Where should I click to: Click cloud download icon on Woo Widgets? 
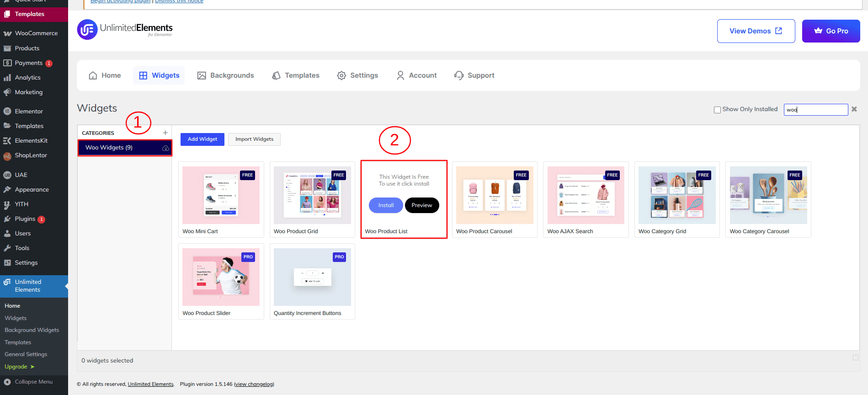[165, 148]
